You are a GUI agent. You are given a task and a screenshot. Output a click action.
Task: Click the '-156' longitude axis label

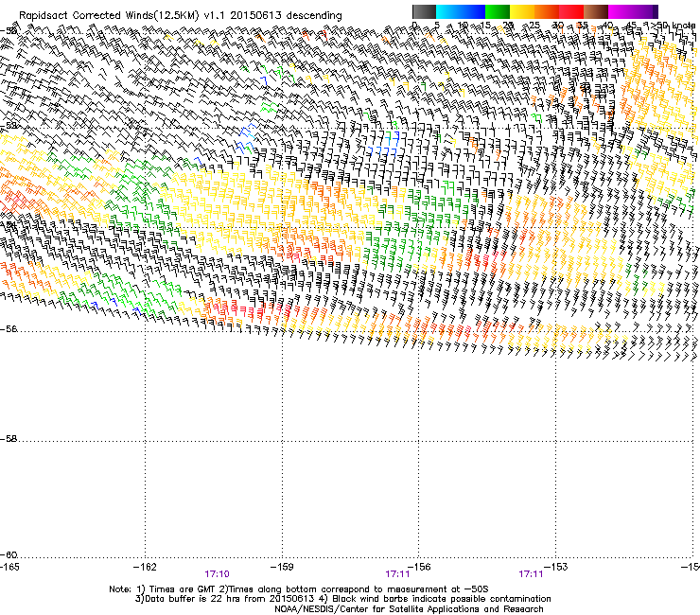[x=419, y=567]
